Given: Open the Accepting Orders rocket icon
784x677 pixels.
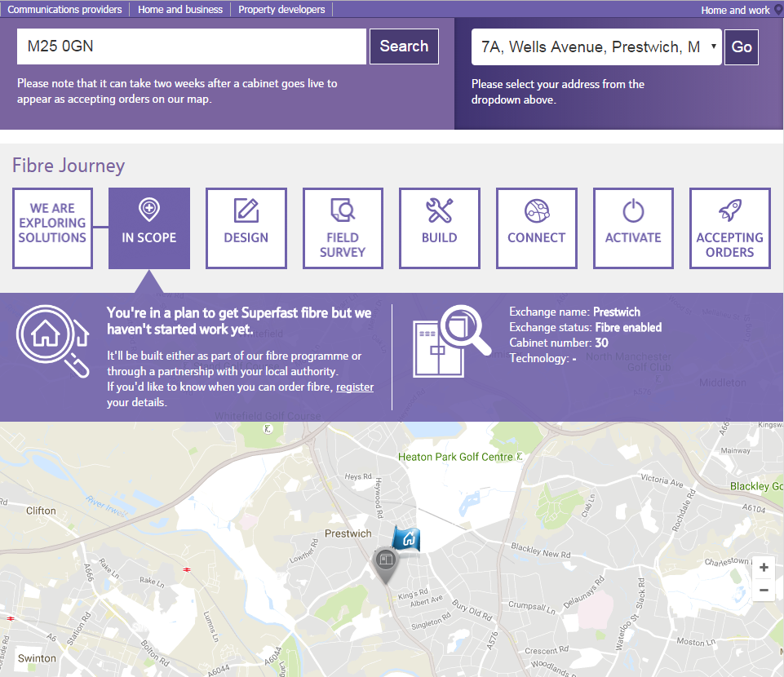Looking at the screenshot, I should click(730, 210).
